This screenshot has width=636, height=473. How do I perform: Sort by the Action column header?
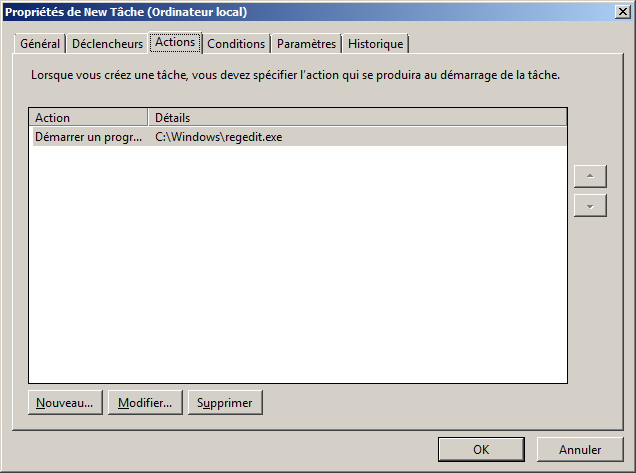point(88,118)
